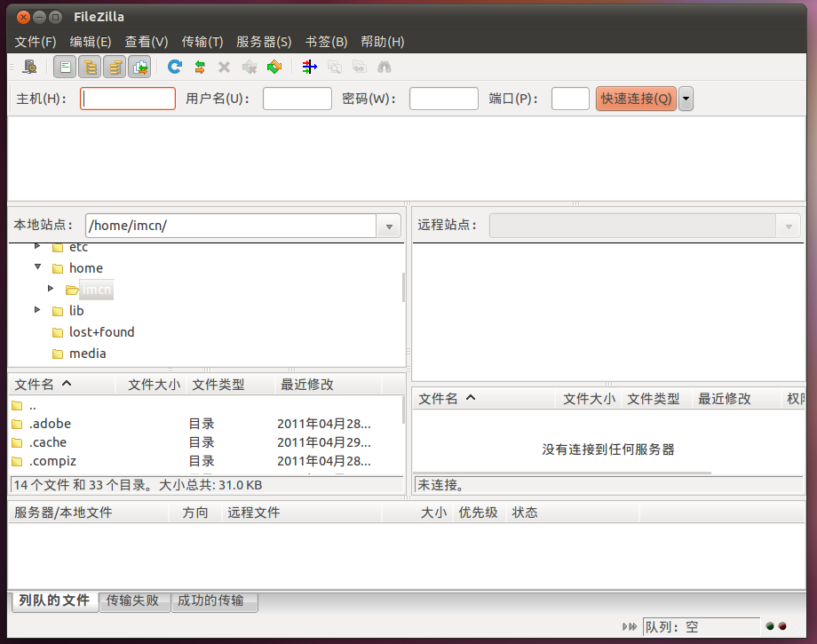Toggle local directory tree view icon
817x644 pixels.
pyautogui.click(x=91, y=67)
